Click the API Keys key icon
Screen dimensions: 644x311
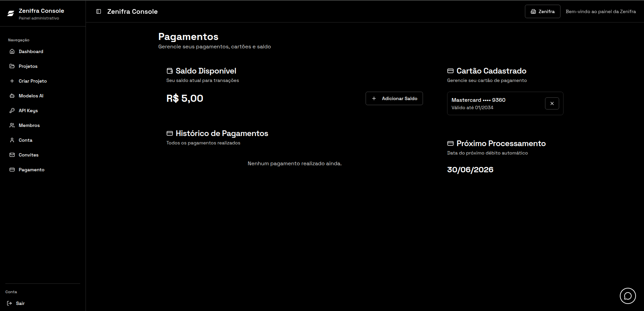[12, 110]
